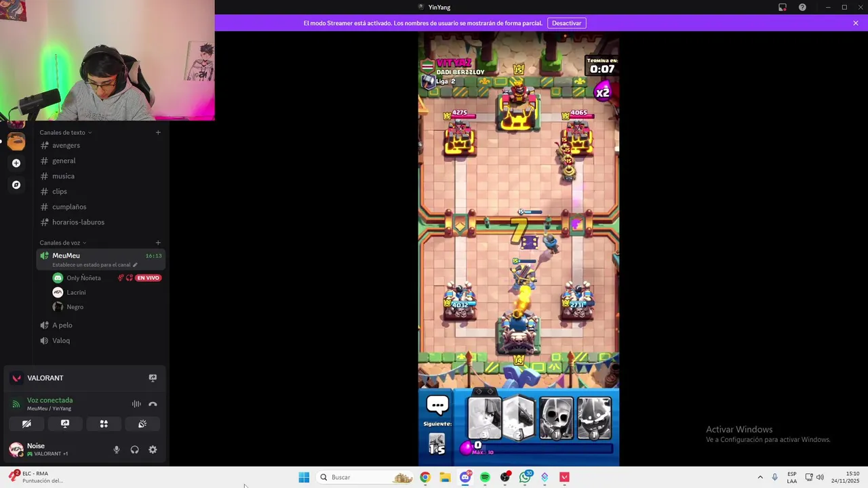Open pop-out stream icon in title bar
The image size is (868, 488).
pos(782,7)
